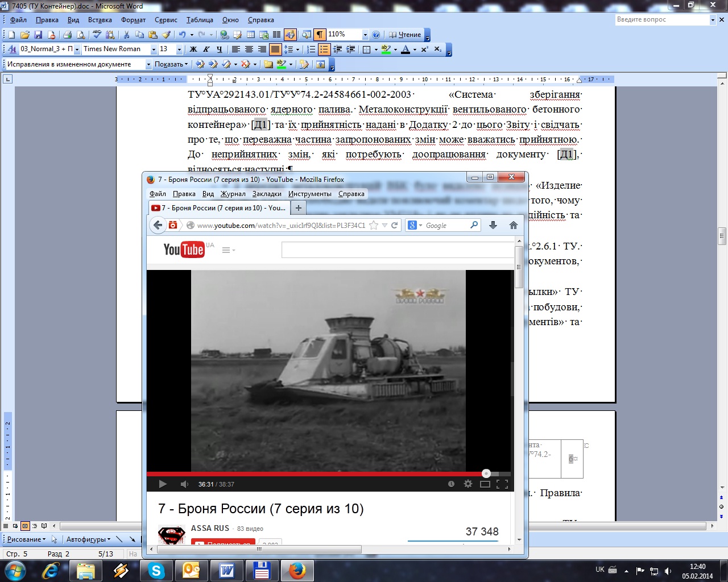This screenshot has height=582, width=728.
Task: Toggle bulleted list button
Action: (324, 49)
